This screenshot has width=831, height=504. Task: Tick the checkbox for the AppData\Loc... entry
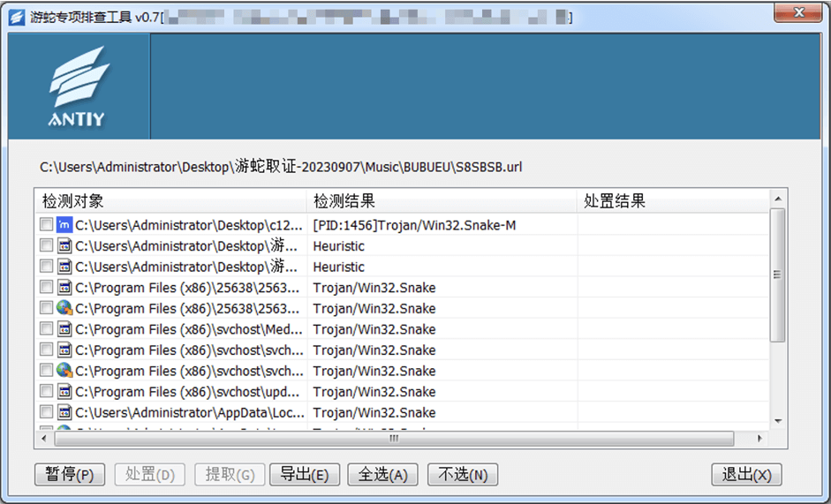pyautogui.click(x=46, y=412)
